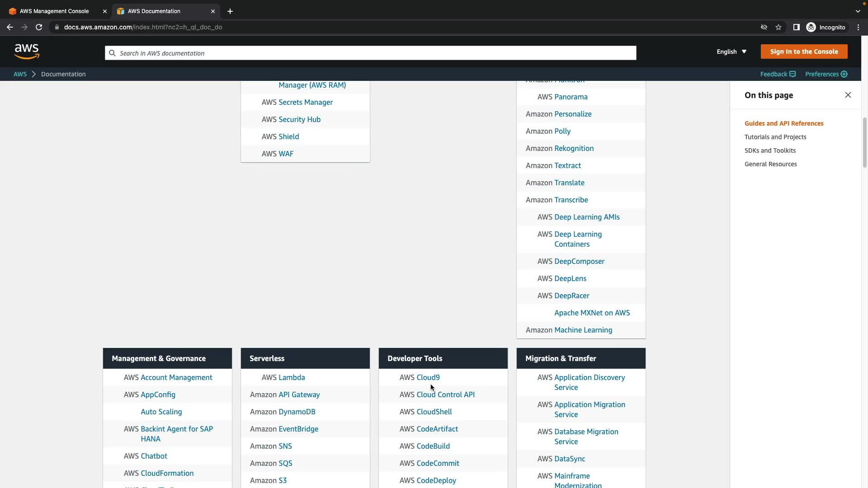Image resolution: width=868 pixels, height=488 pixels.
Task: Select Tutorials and Projects section
Action: [775, 137]
